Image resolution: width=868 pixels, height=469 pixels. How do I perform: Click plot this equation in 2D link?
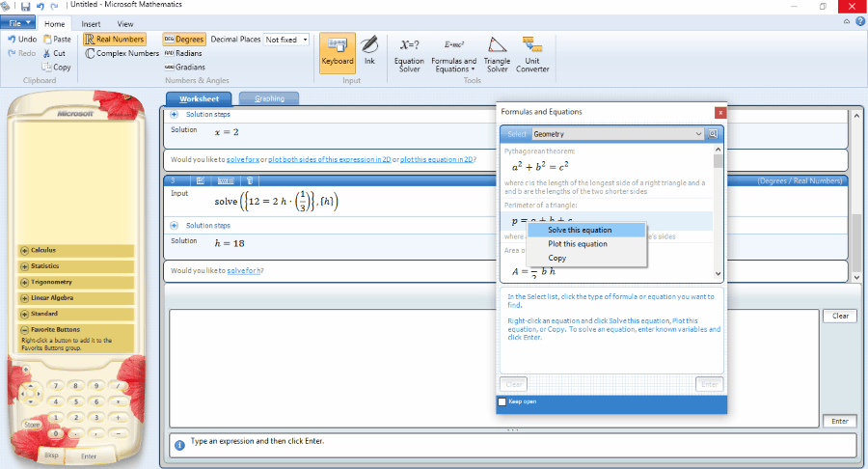(x=437, y=159)
